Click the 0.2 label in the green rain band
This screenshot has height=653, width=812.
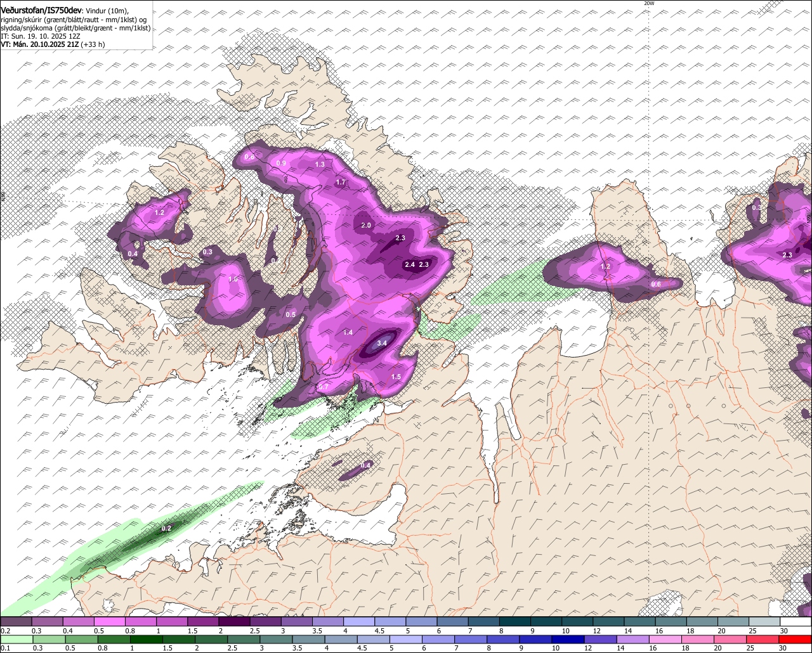pos(167,528)
